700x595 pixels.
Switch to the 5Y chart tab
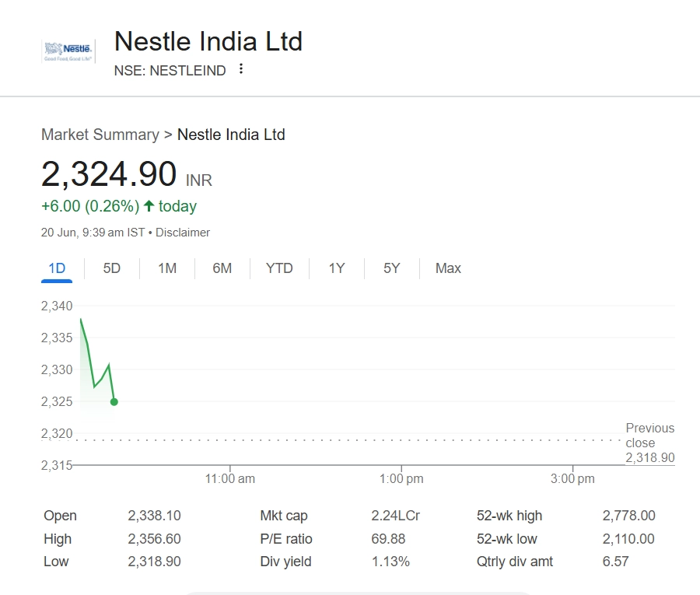tap(391, 268)
